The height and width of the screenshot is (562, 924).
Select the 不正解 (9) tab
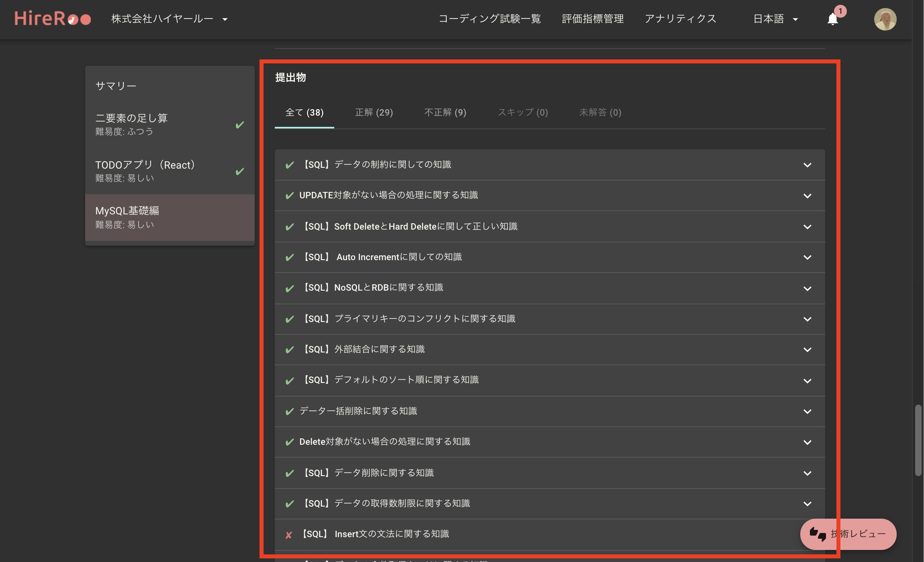(445, 112)
